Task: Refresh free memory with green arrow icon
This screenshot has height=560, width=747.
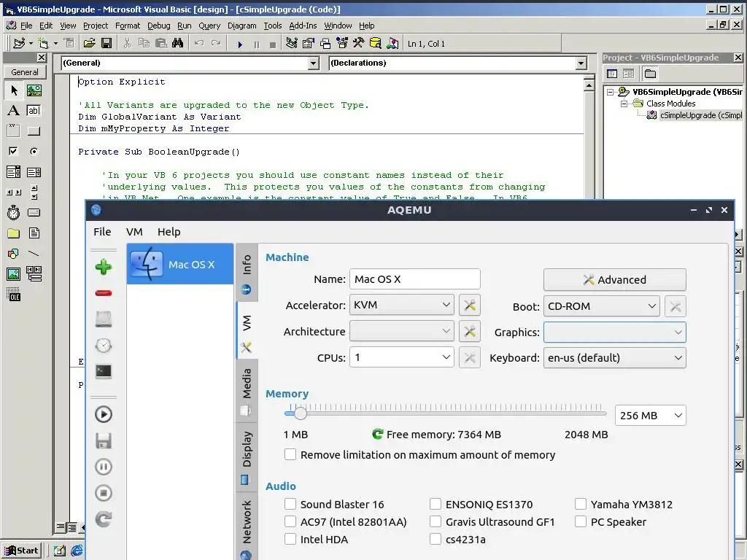Action: pyautogui.click(x=377, y=435)
